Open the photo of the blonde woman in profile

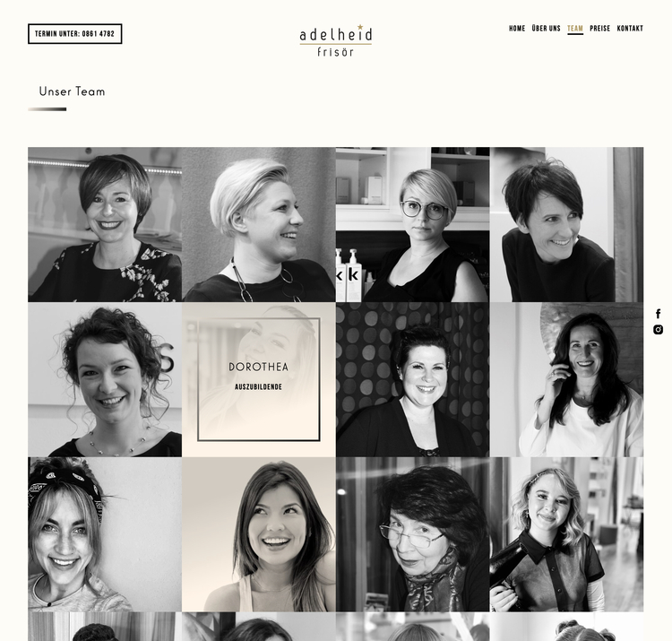point(259,225)
